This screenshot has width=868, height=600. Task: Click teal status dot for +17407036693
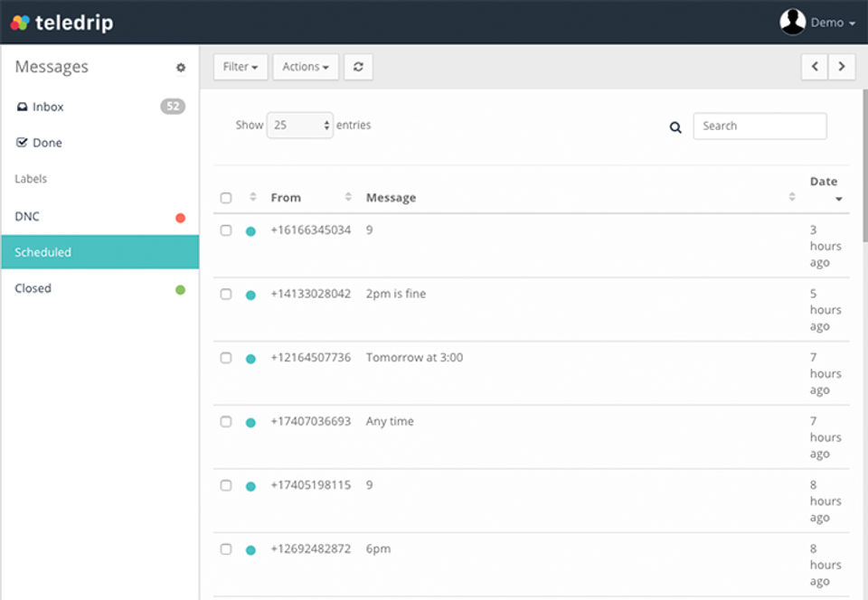click(x=250, y=423)
